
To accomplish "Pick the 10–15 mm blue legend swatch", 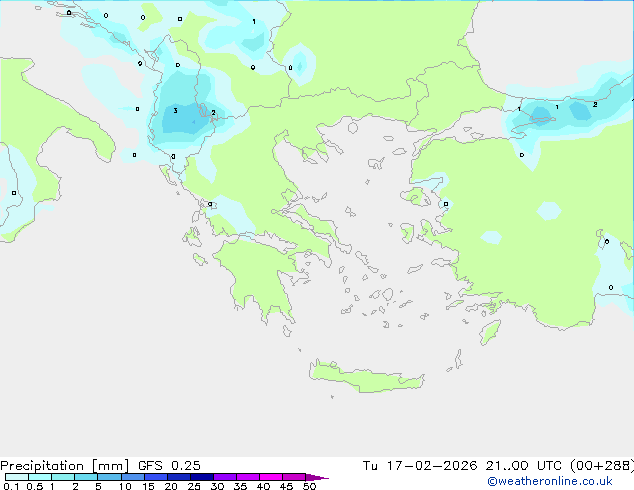I will pyautogui.click(x=132, y=477).
